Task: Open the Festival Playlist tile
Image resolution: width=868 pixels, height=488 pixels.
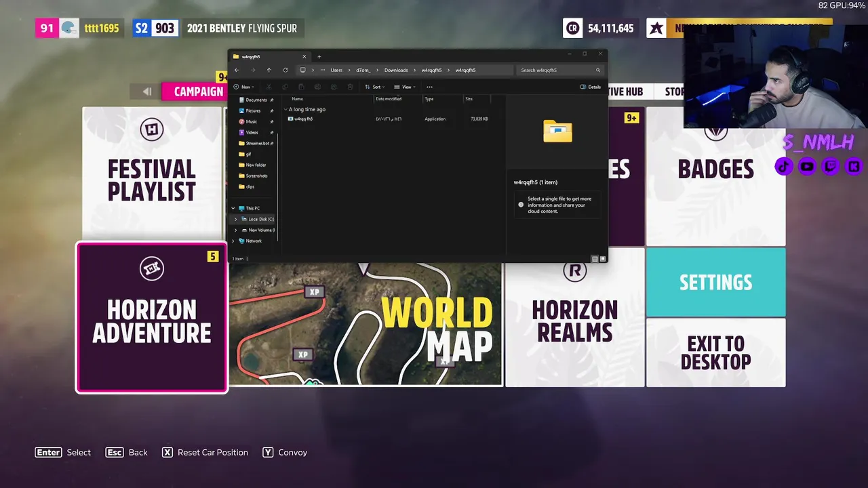Action: click(x=151, y=172)
